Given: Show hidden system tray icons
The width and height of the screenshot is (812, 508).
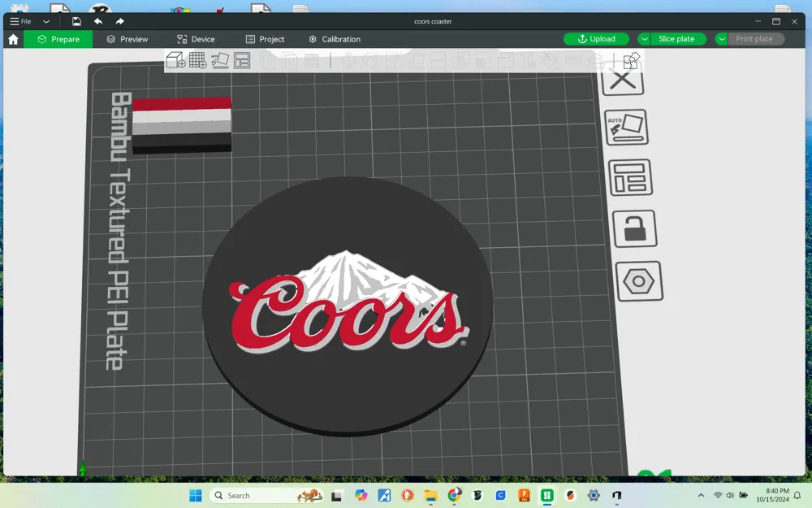Looking at the screenshot, I should coord(702,496).
